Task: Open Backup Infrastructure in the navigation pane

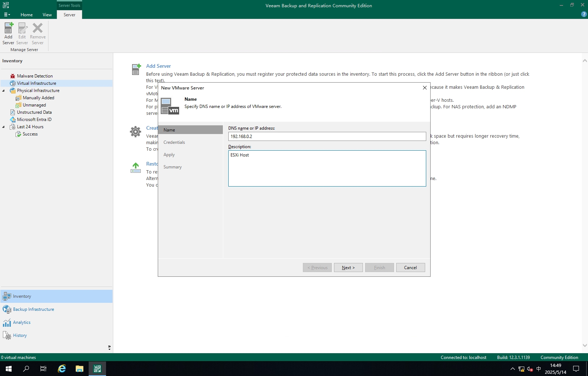Action: point(33,309)
